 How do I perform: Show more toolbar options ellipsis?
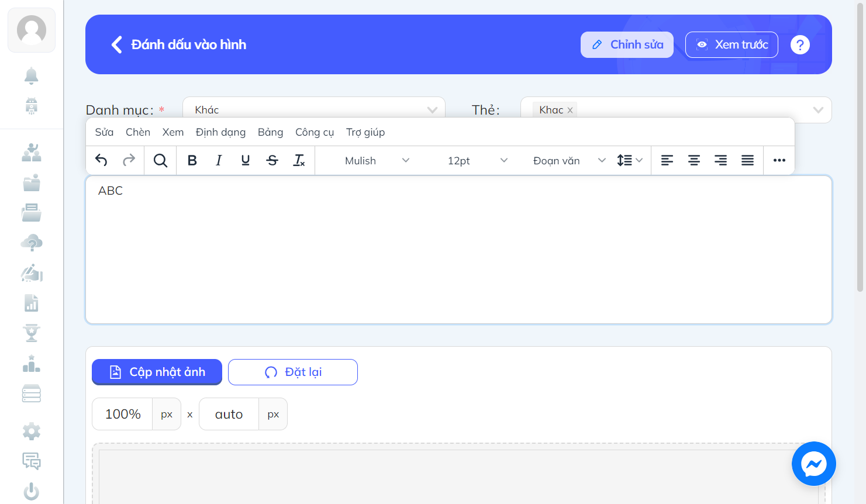click(779, 160)
